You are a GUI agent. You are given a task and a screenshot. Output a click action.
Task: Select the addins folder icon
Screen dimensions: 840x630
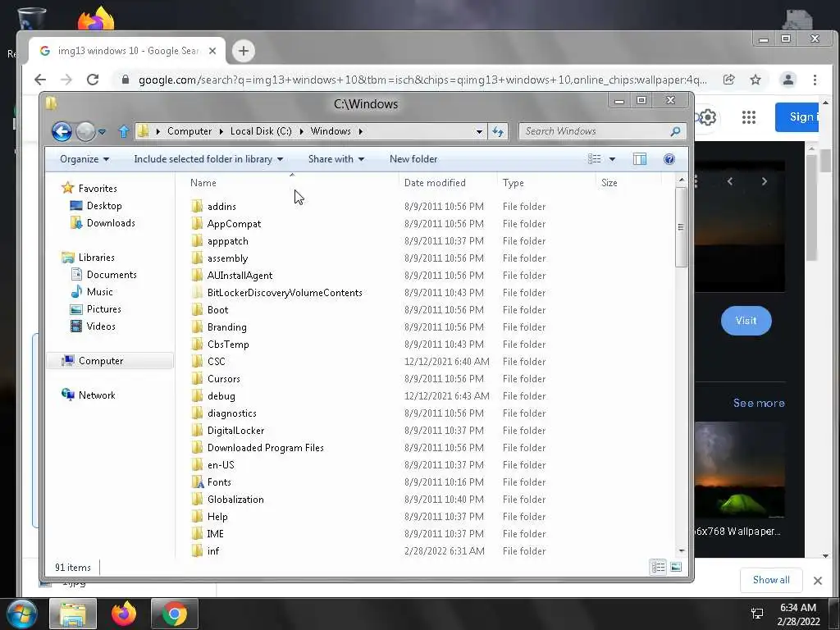click(x=197, y=206)
